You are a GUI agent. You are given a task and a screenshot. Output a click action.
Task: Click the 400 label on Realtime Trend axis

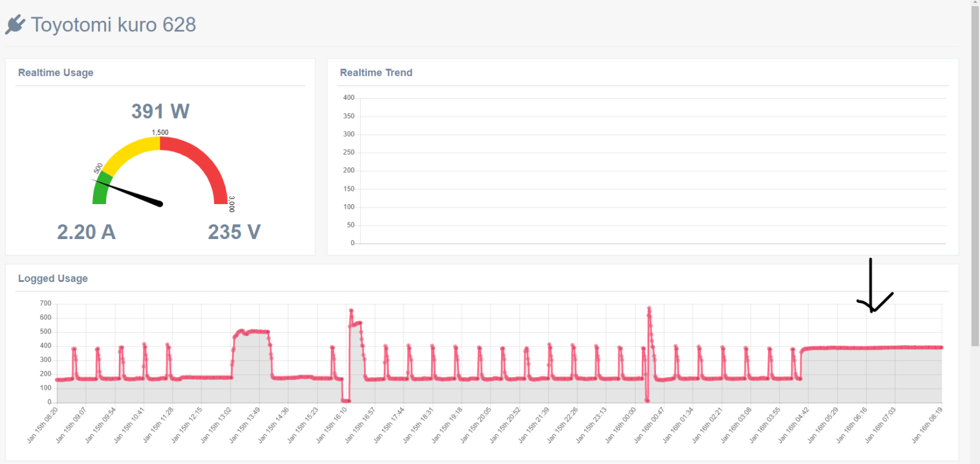349,97
